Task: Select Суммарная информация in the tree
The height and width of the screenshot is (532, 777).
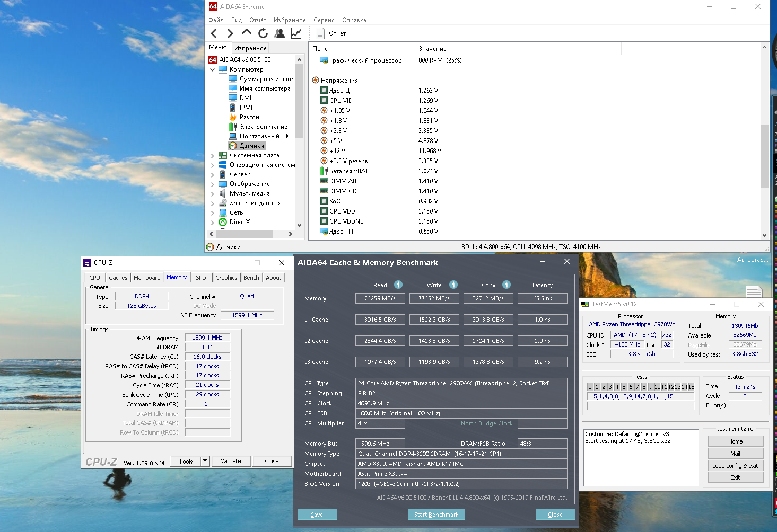Action: (261, 79)
